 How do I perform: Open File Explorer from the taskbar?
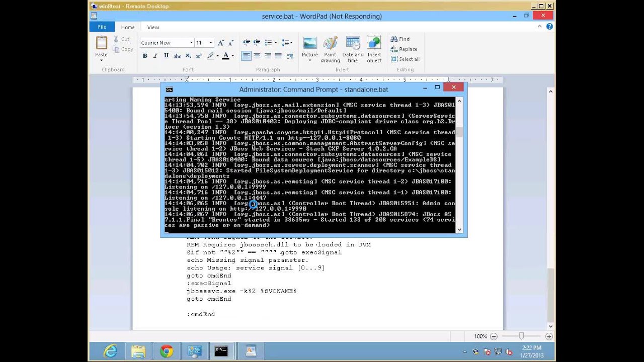[x=138, y=351]
